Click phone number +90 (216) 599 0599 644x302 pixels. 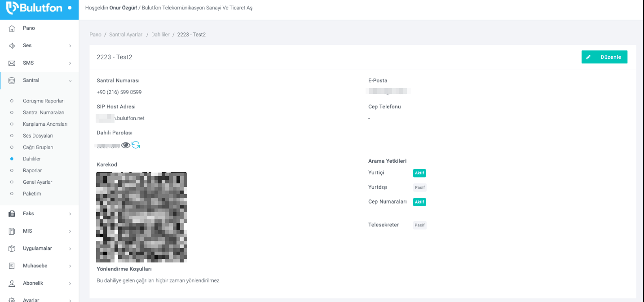pos(119,92)
